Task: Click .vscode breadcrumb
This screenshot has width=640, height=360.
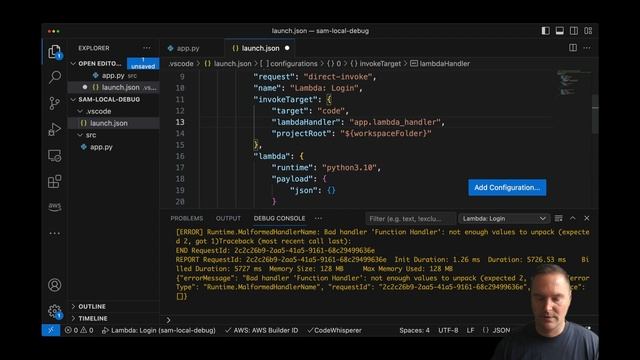Action: click(181, 64)
